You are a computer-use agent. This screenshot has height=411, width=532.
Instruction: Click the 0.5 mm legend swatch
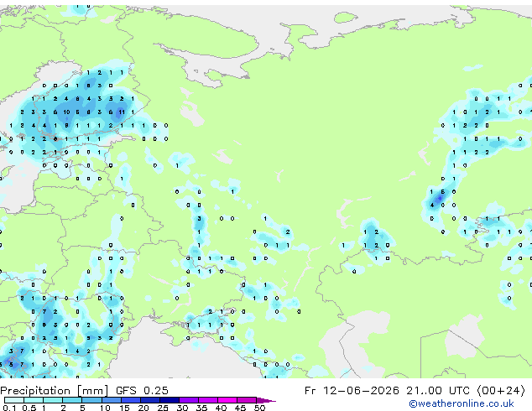pos(34,400)
